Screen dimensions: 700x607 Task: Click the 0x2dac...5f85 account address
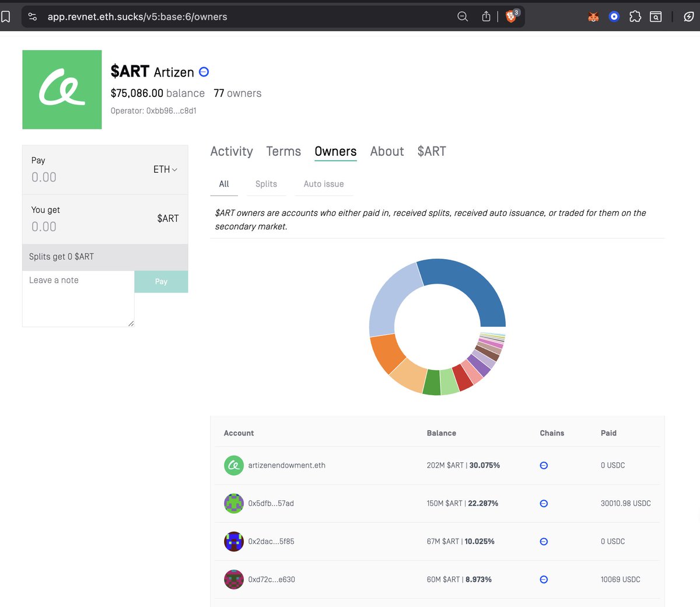(x=271, y=541)
